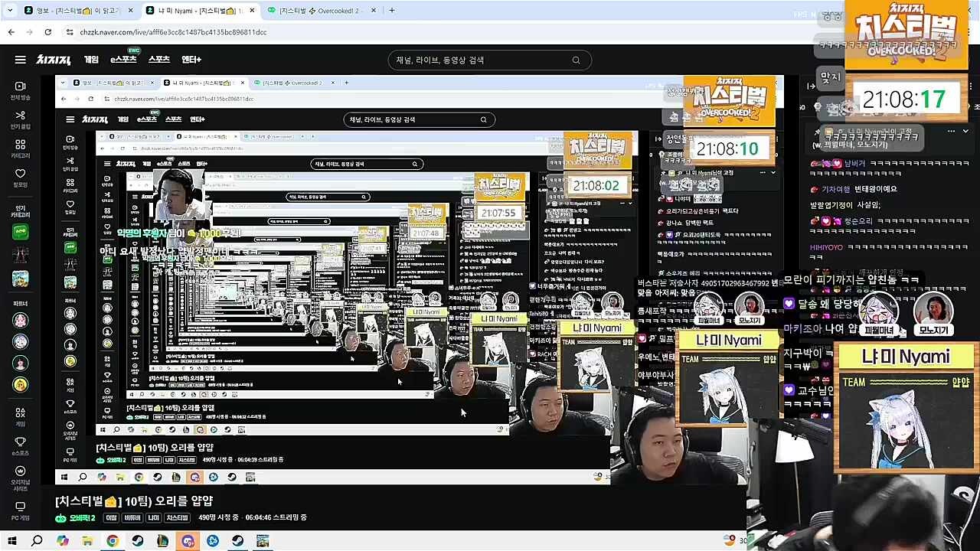This screenshot has height=551, width=980.
Task: Open 전체방송 in the outermost left sidebar
Action: click(x=20, y=90)
